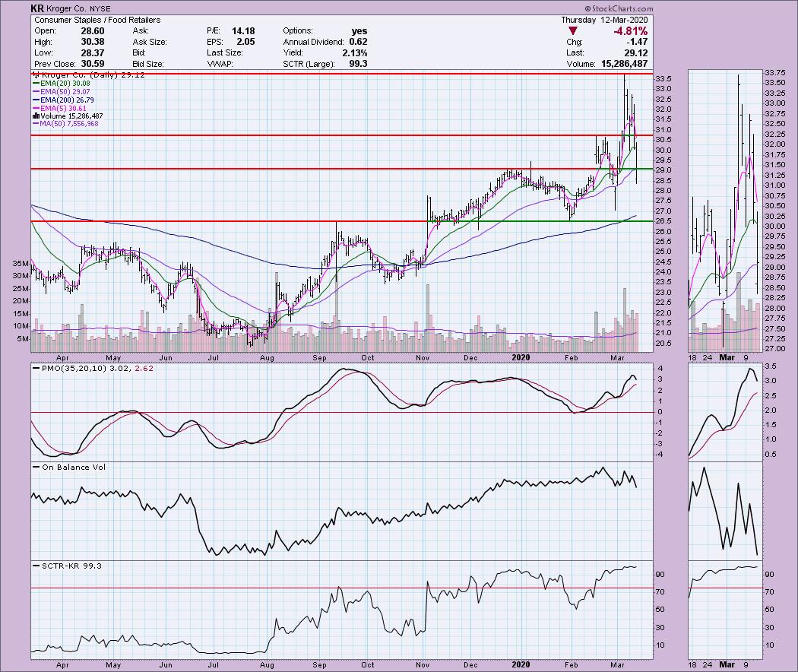Click the red down-triangle change indicator
The width and height of the screenshot is (798, 672).
[573, 32]
